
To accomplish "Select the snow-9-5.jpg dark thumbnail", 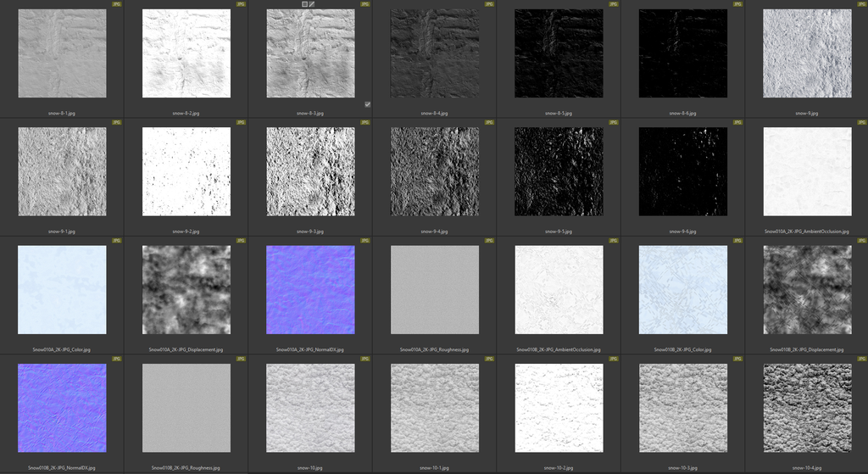I will coord(559,171).
